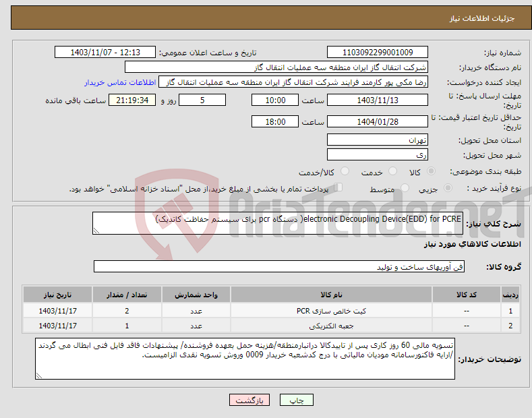Screen dimensions: 532x418
Task: Click the delivery province field تهران
Action: [378, 140]
